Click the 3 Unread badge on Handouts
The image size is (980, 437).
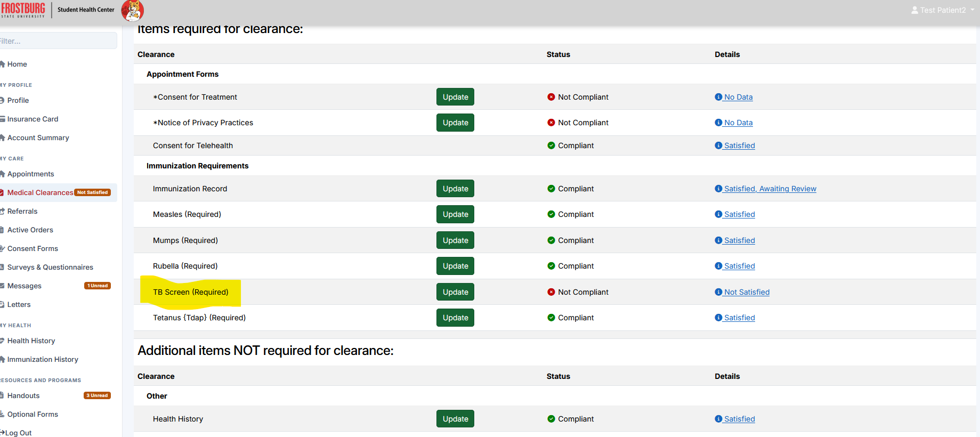[x=98, y=395]
